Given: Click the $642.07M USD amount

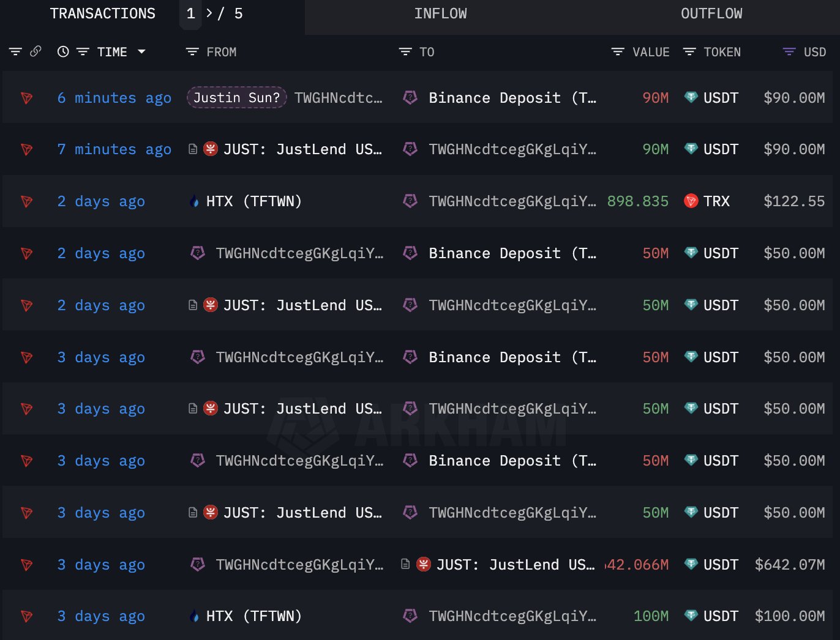Looking at the screenshot, I should (x=790, y=565).
